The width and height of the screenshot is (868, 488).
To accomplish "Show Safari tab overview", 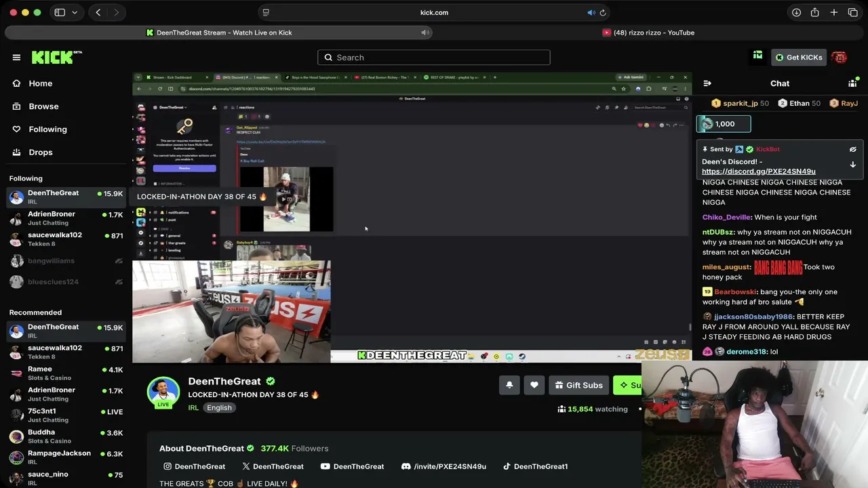I will pyautogui.click(x=853, y=12).
